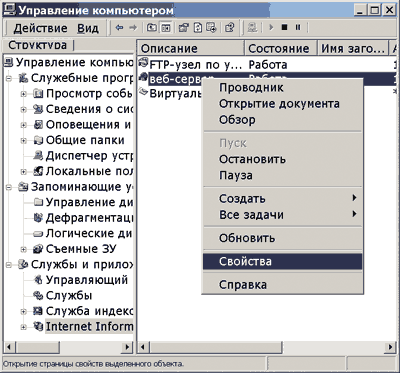This screenshot has height=373, width=400.
Task: Expand the Просмотр событий tree node
Action: [x=24, y=94]
